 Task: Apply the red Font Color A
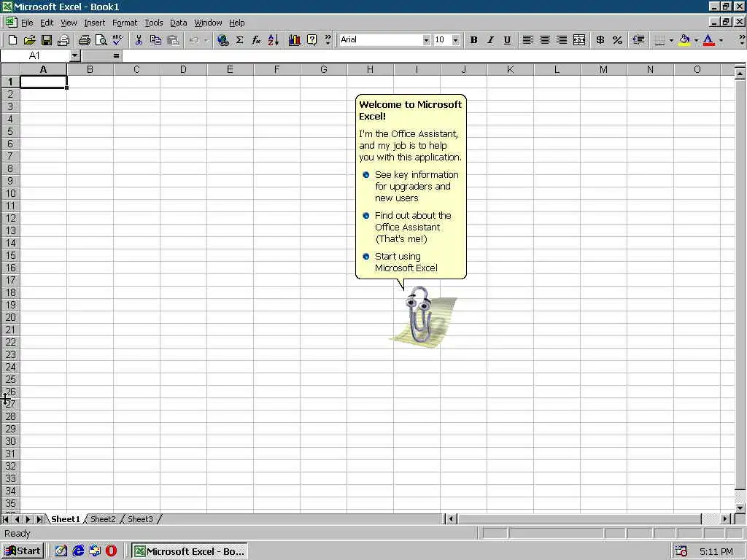(709, 40)
